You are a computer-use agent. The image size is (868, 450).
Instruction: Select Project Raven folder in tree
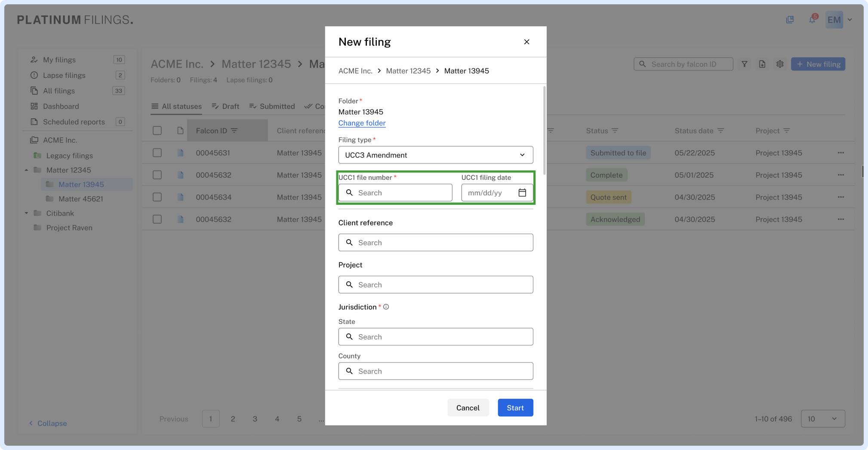coord(69,228)
